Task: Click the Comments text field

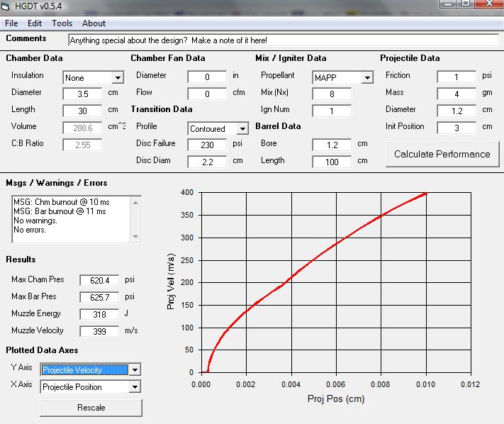Action: pyautogui.click(x=284, y=40)
